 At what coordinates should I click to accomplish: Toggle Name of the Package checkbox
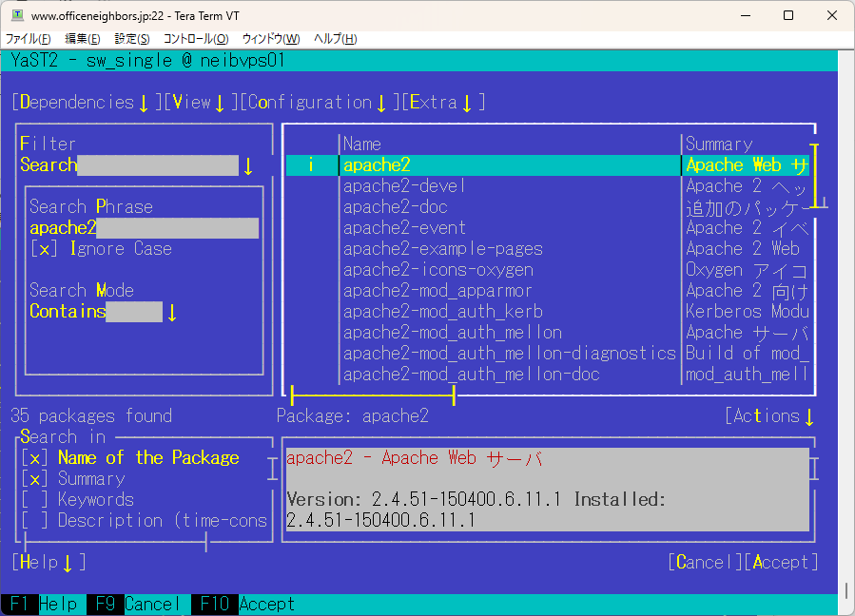coord(34,458)
